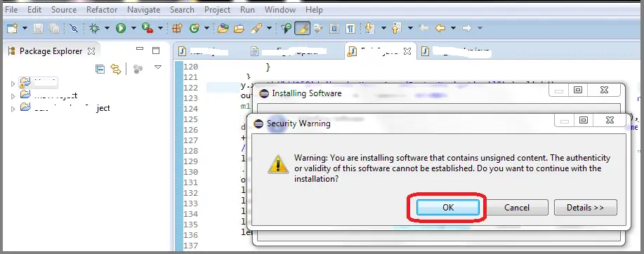Click the Previous Annotation up arrow icon
This screenshot has height=254, width=644.
pyautogui.click(x=396, y=28)
